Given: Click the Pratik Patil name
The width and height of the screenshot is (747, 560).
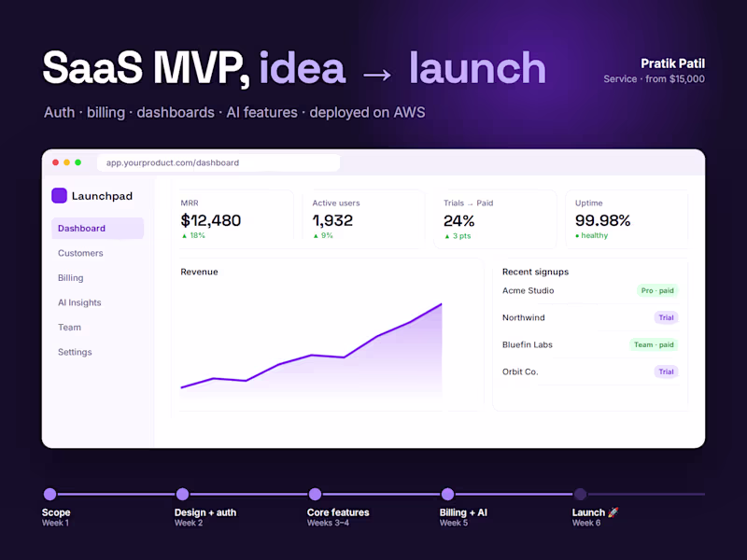Looking at the screenshot, I should (672, 63).
